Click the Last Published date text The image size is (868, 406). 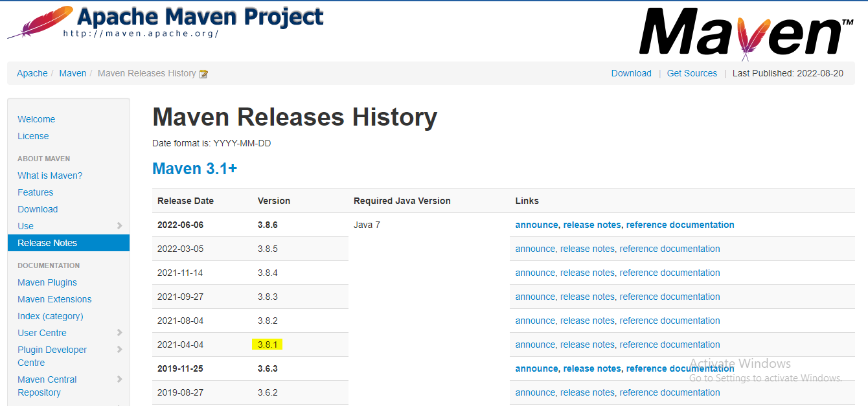pyautogui.click(x=788, y=73)
